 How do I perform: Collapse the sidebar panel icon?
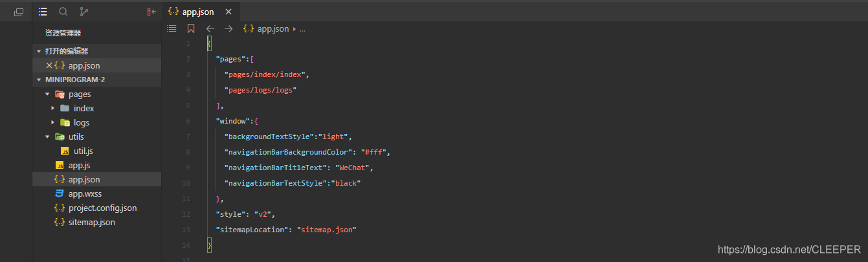pyautogui.click(x=151, y=12)
